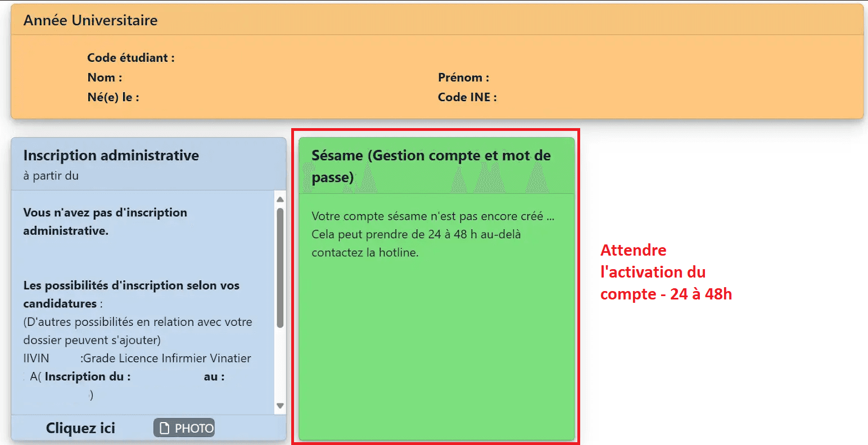Click the down arrow of the scrollbar
The width and height of the screenshot is (868, 445).
pyautogui.click(x=280, y=406)
